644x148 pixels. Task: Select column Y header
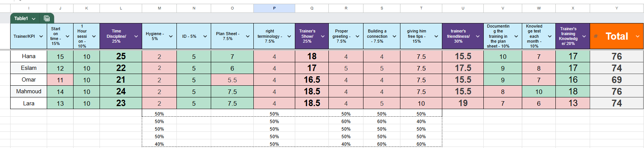point(616,8)
